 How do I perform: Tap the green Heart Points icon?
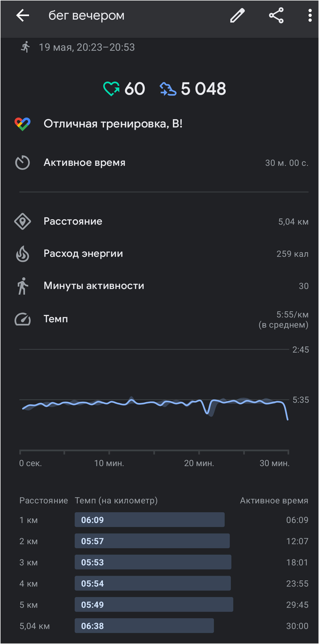pyautogui.click(x=111, y=89)
